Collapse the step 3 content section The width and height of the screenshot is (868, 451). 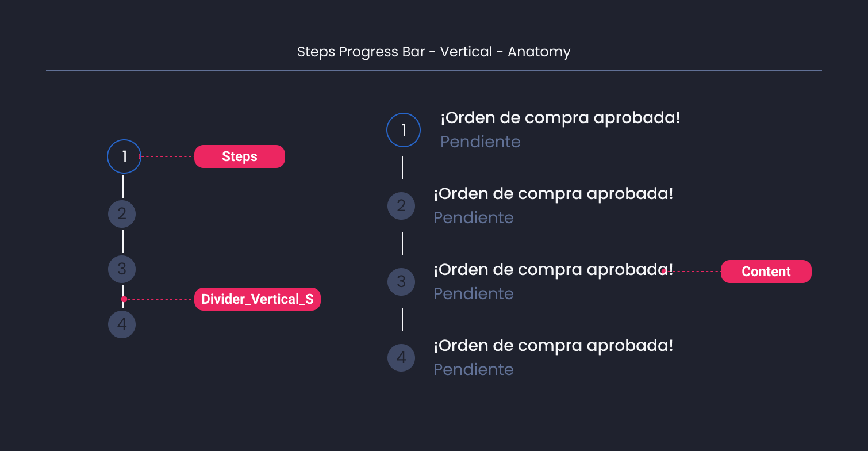[552, 269]
